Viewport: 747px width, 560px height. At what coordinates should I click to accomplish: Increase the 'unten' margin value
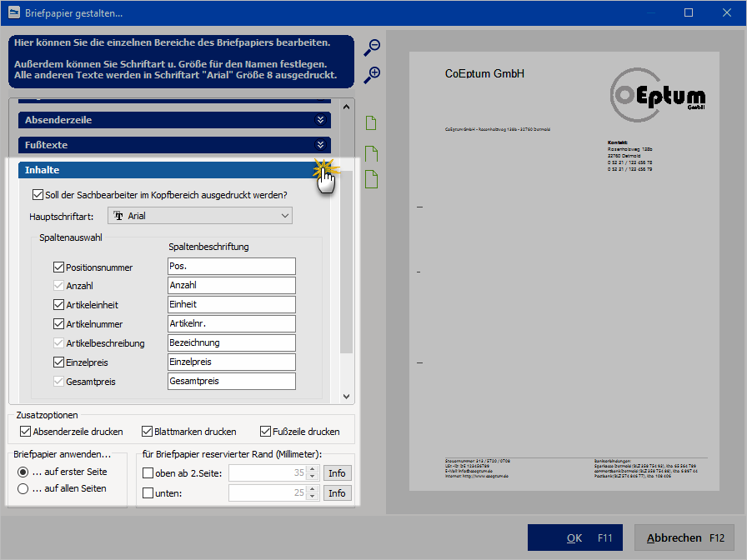tap(313, 489)
